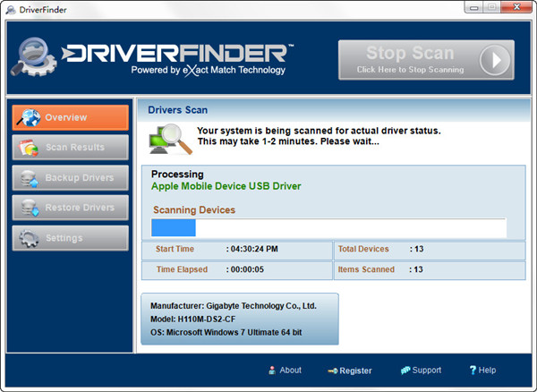The image size is (537, 392).
Task: Click the DriverFinder magnifier gear logo
Action: click(x=33, y=56)
